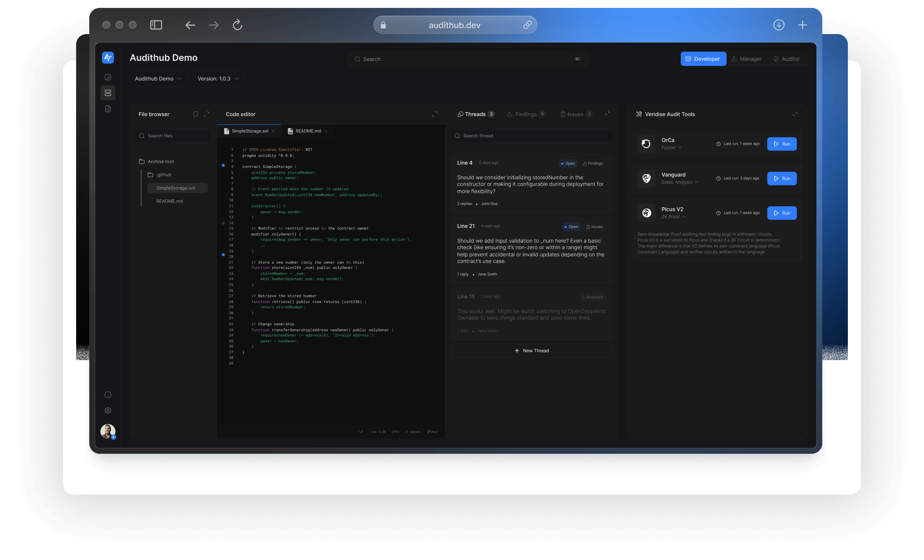This screenshot has width=924, height=560.
Task: Open the Audithub Demo project dropdown
Action: coord(158,79)
